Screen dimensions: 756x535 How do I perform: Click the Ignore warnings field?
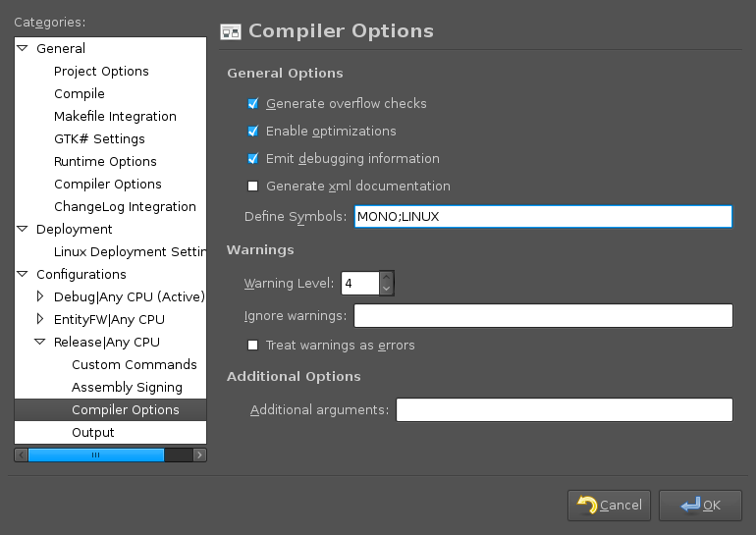click(543, 316)
